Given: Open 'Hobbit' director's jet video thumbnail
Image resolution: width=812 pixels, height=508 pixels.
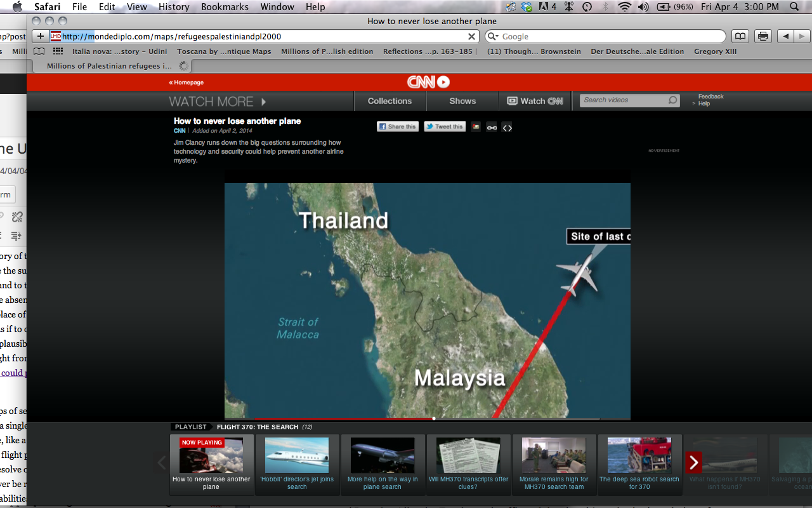Looking at the screenshot, I should pos(296,455).
